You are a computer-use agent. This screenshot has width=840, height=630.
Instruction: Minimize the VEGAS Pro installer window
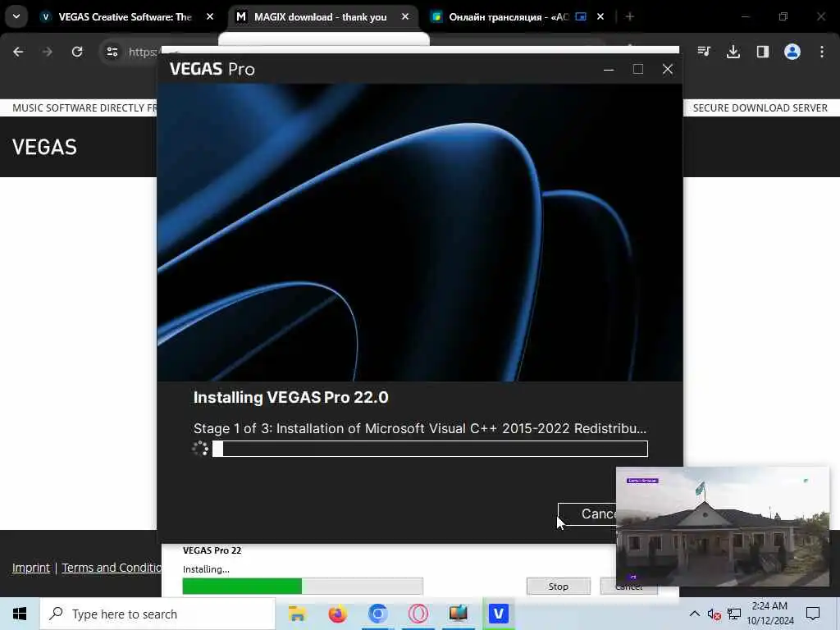coord(609,69)
